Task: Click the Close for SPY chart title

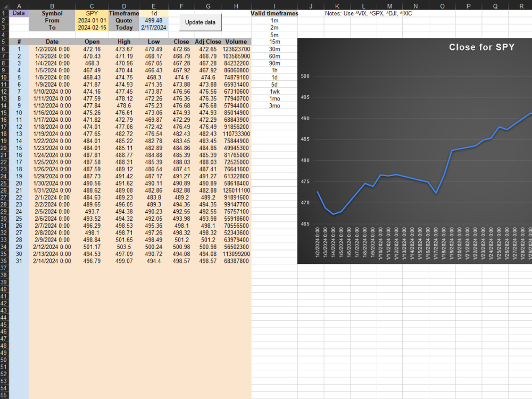Action: click(481, 47)
